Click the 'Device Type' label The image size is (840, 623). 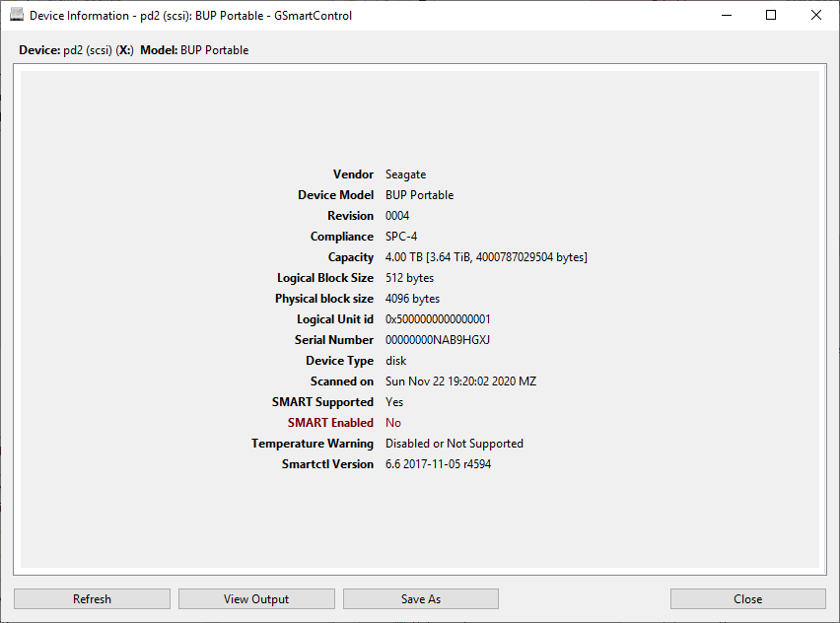339,361
